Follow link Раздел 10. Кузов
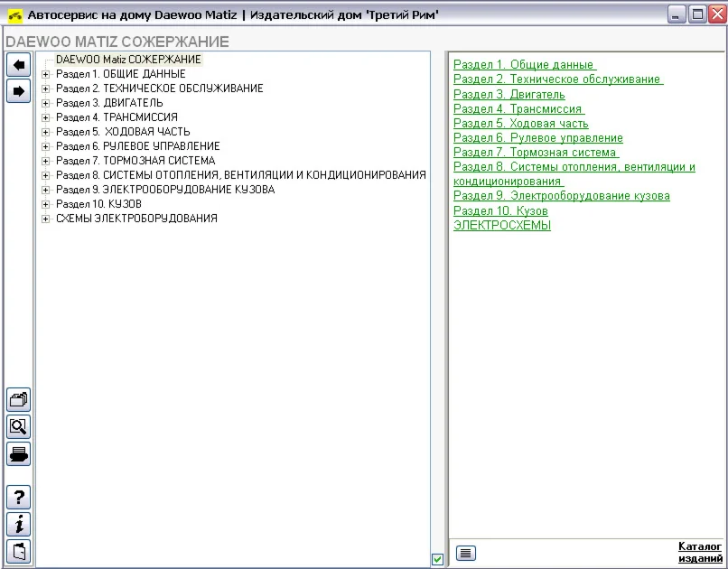Screen dimensions: 728x569 (x=500, y=210)
